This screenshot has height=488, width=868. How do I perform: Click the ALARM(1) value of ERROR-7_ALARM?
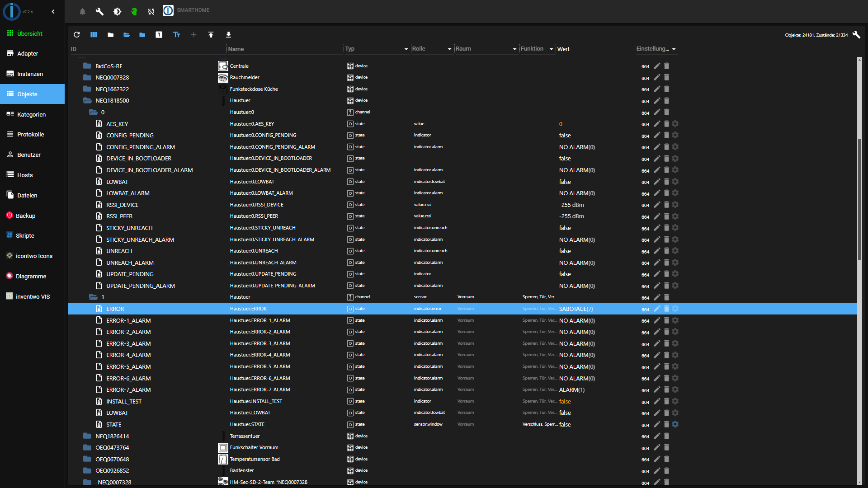[x=571, y=390]
